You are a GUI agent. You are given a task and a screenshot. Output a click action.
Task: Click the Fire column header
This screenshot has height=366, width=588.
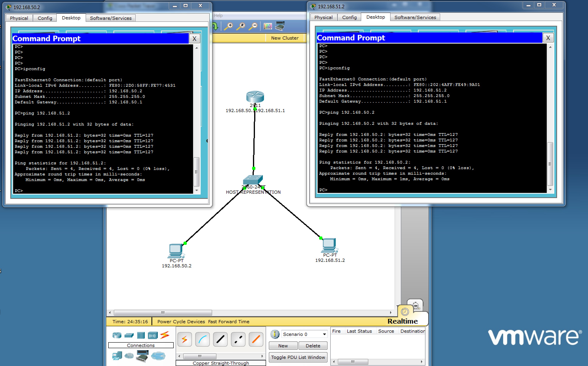tap(336, 331)
